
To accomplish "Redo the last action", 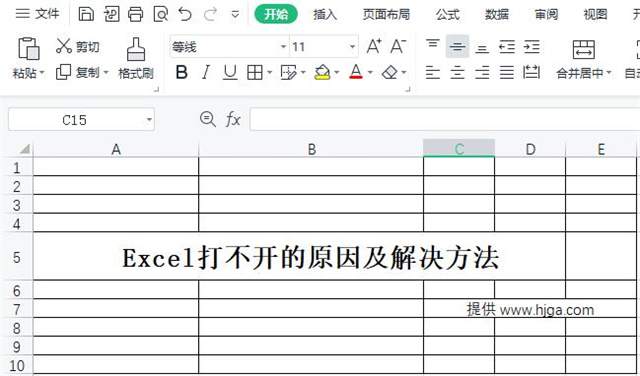I will tap(210, 14).
